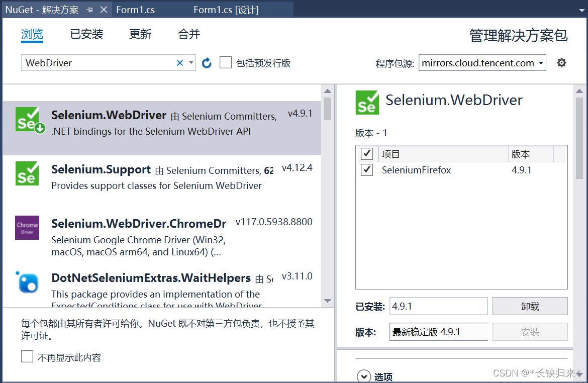Switch to the Updates tab
This screenshot has width=588, height=383.
point(140,35)
